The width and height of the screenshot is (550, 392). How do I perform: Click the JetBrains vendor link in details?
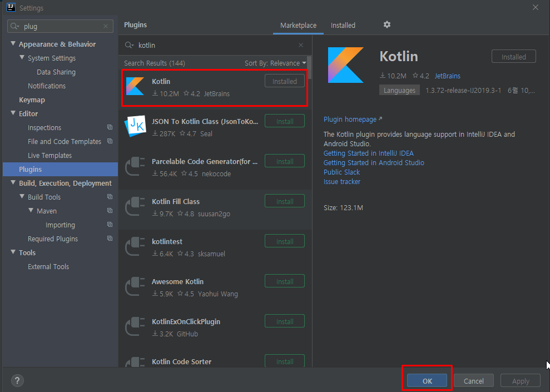coord(447,76)
